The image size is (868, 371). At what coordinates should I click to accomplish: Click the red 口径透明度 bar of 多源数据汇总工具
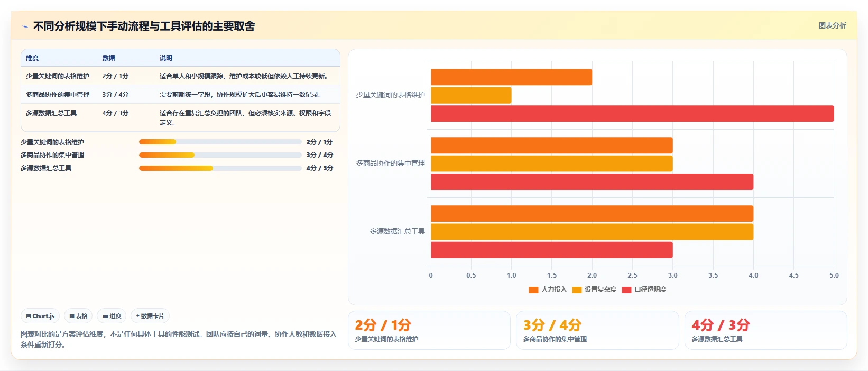tap(552, 250)
